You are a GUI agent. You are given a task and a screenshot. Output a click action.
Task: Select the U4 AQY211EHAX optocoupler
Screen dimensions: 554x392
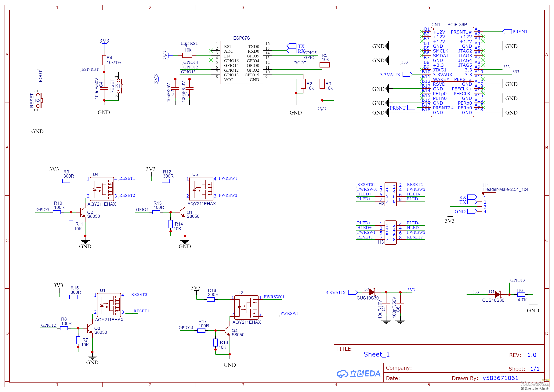click(x=102, y=189)
